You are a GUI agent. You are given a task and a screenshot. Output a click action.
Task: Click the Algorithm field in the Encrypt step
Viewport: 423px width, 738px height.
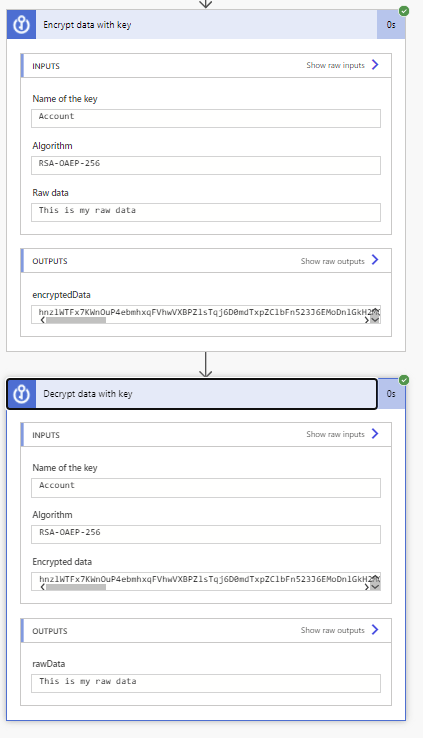(206, 165)
